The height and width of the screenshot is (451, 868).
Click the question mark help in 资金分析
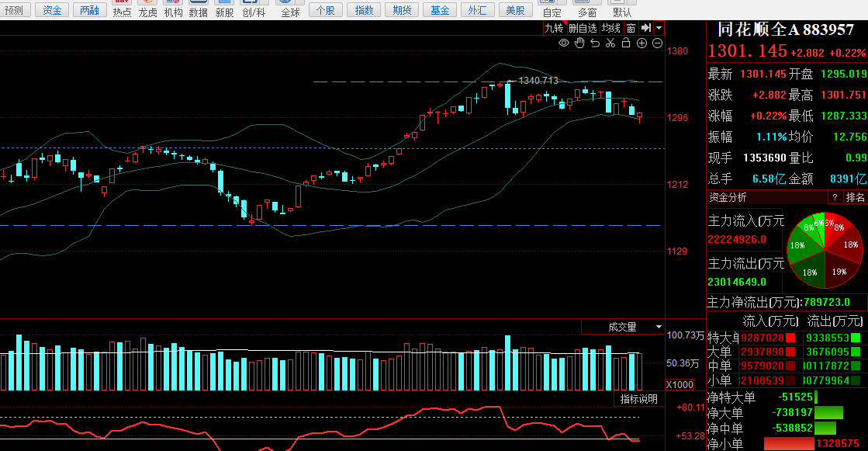click(x=835, y=197)
